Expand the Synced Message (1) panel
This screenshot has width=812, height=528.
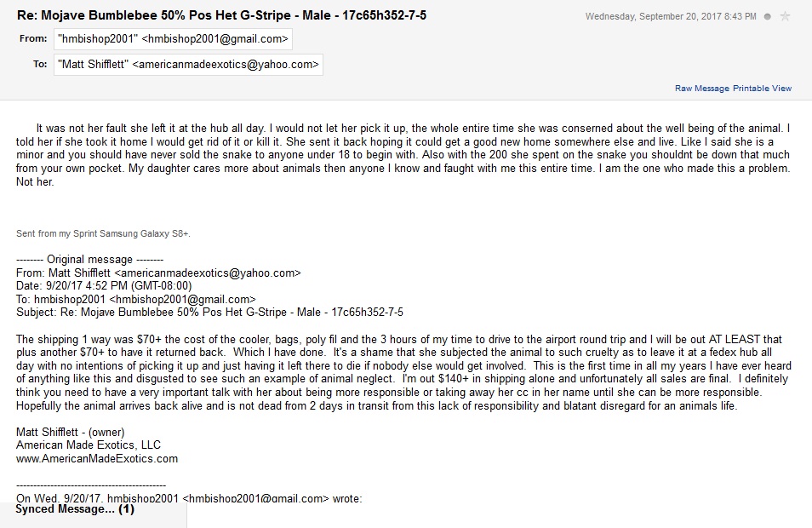[75, 509]
